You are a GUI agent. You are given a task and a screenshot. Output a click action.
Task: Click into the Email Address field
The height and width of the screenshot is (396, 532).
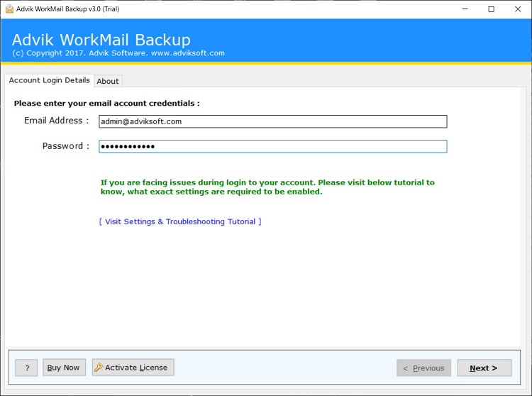point(273,121)
